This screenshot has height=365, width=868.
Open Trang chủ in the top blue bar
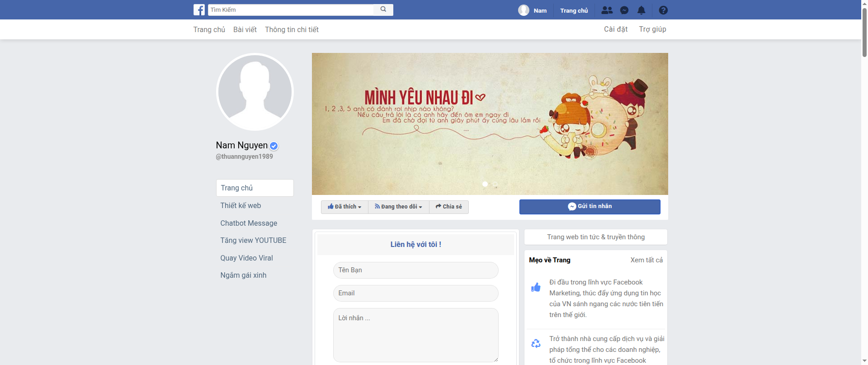(574, 10)
